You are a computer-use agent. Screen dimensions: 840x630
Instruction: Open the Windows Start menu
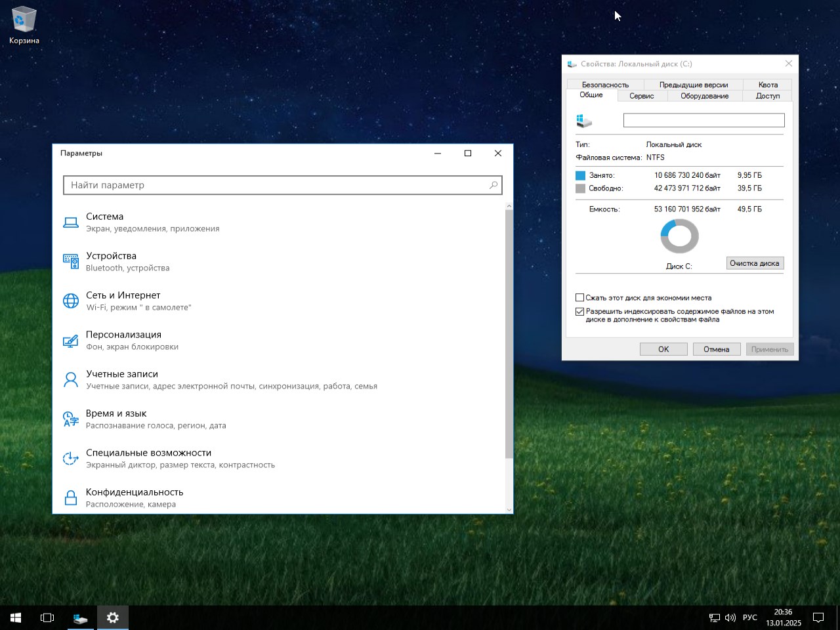(16, 618)
